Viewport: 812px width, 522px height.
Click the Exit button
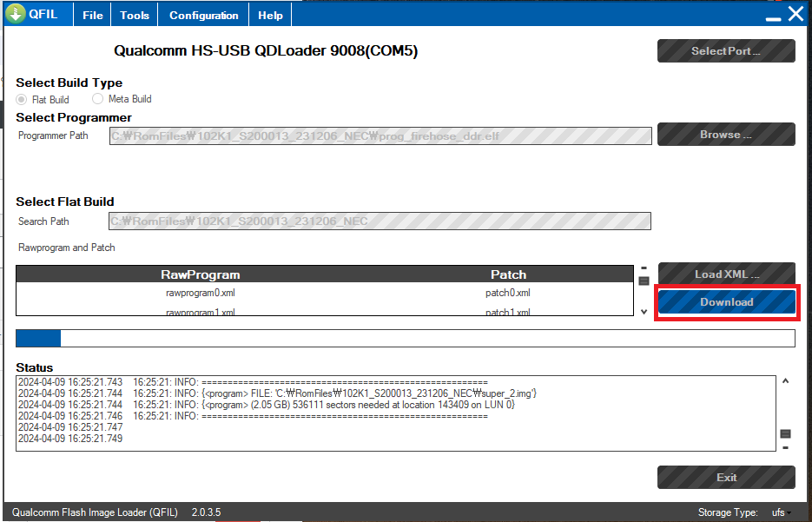tap(726, 477)
